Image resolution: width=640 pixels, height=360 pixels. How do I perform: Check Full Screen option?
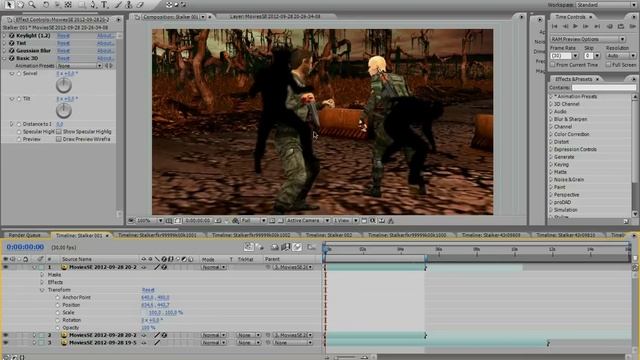(x=608, y=64)
